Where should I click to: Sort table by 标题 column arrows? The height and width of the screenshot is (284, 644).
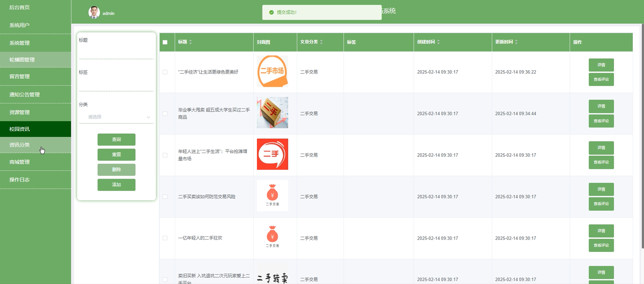(191, 42)
